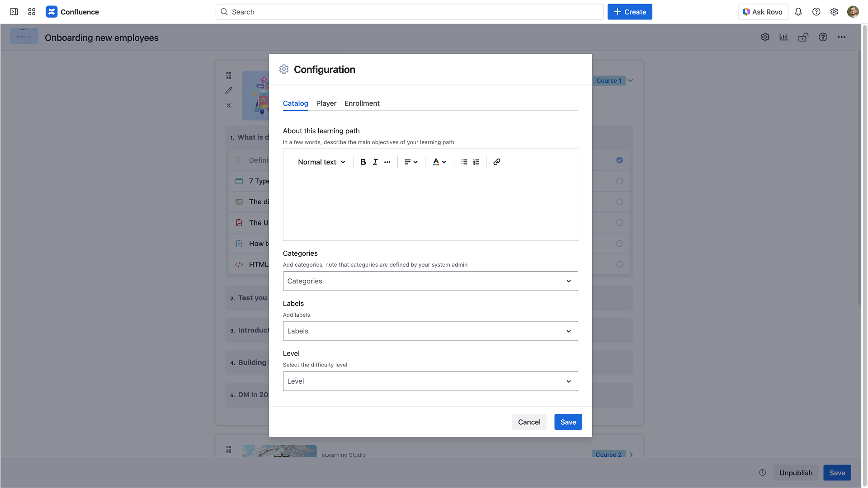
Task: Open the notifications bell
Action: [798, 12]
